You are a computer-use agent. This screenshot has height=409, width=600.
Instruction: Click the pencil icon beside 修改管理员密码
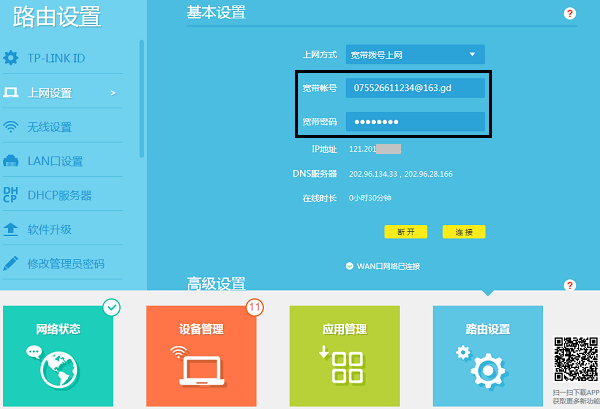tap(11, 263)
